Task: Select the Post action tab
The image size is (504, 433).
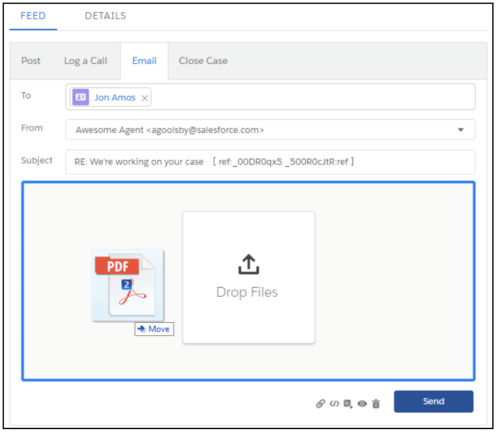Action: tap(31, 61)
